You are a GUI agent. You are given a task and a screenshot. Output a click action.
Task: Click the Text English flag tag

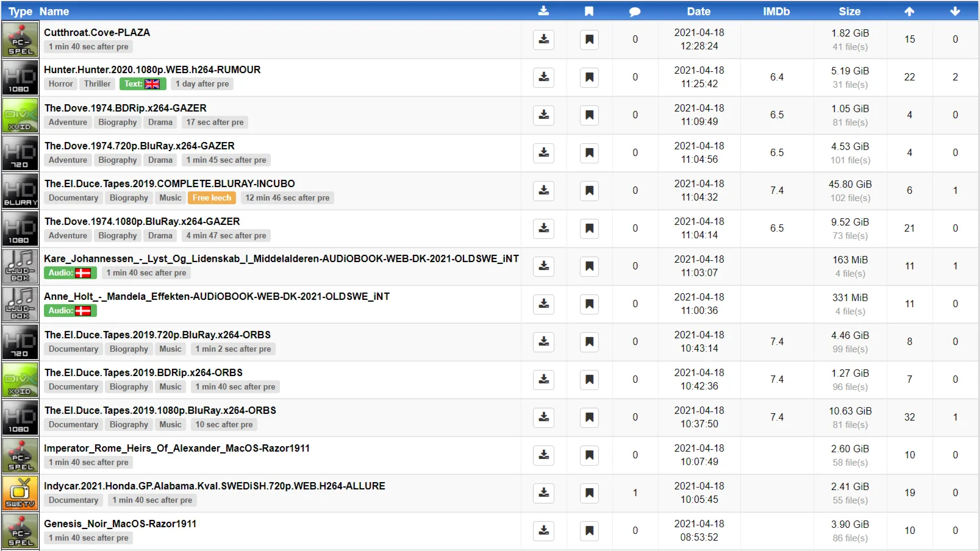142,84
